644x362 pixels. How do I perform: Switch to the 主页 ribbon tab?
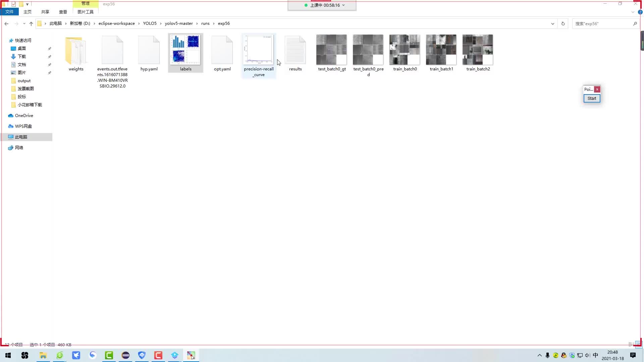(x=28, y=12)
